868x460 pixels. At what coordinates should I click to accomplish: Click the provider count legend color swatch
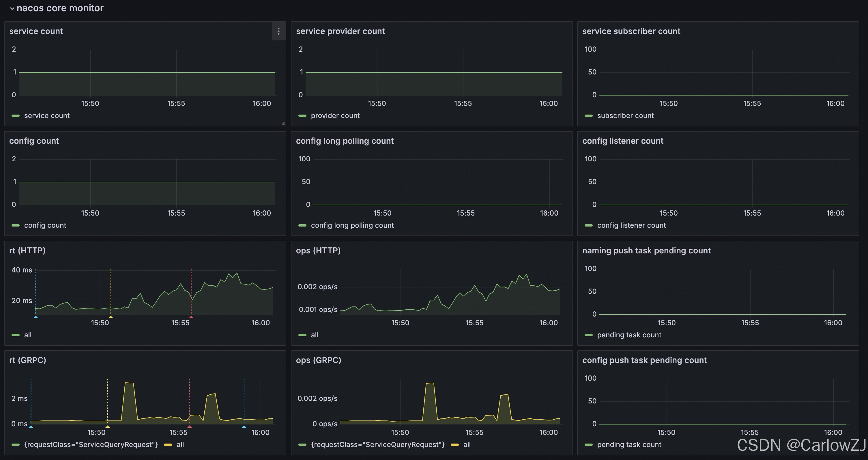302,116
